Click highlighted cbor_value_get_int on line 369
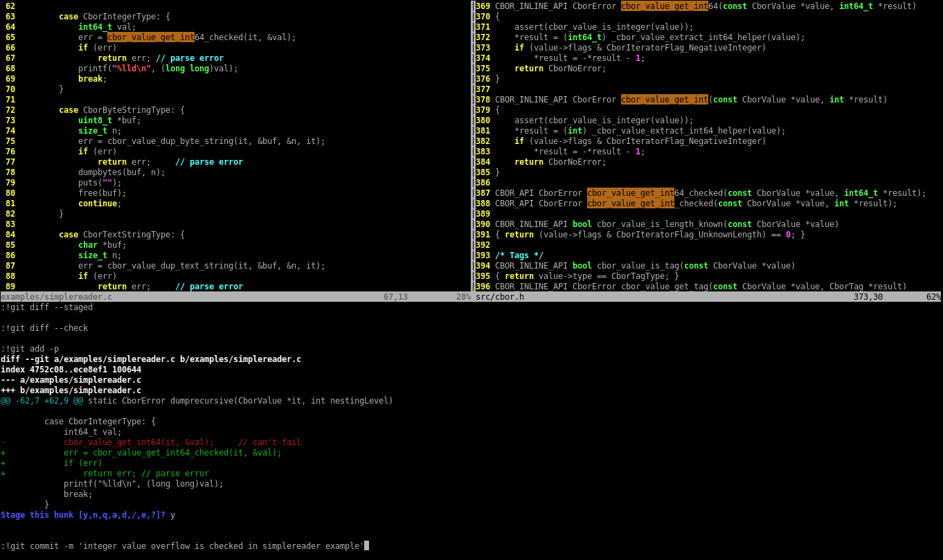 (665, 6)
